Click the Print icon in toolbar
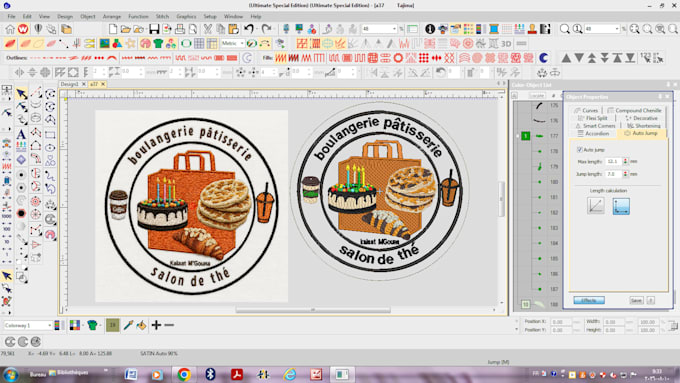This screenshot has width=680, height=383. [x=180, y=29]
